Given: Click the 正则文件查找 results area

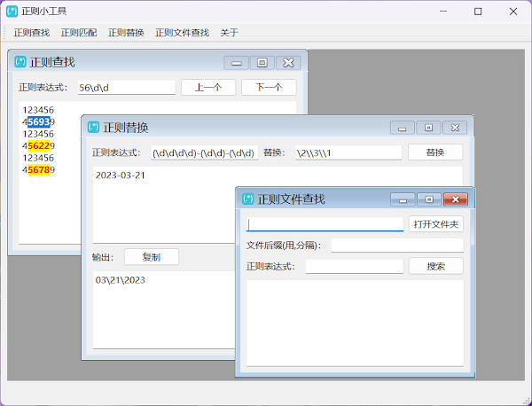Looking at the screenshot, I should [x=355, y=323].
